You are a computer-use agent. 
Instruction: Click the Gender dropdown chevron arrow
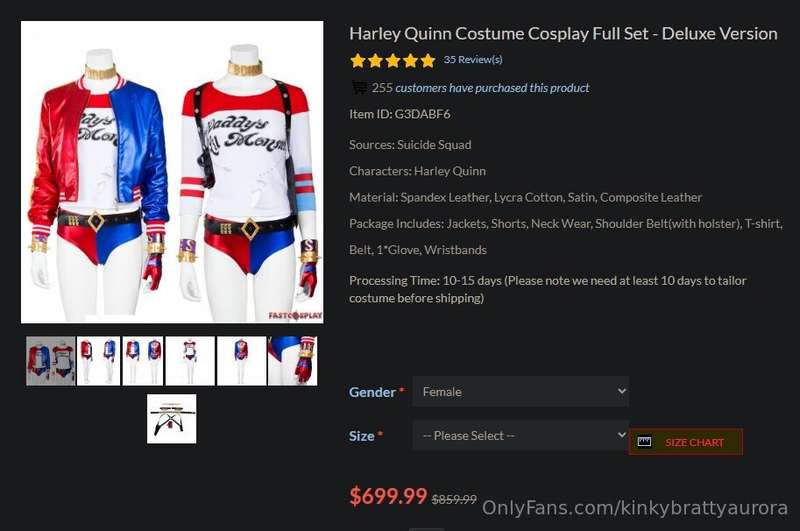[x=621, y=391]
